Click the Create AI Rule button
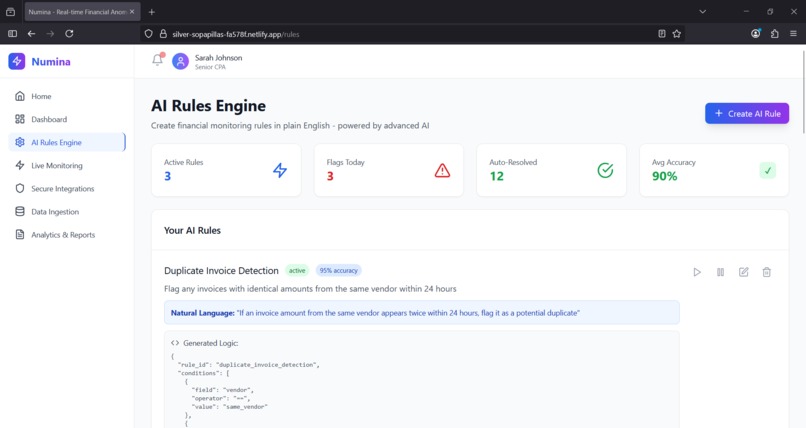The image size is (806, 428). (747, 114)
